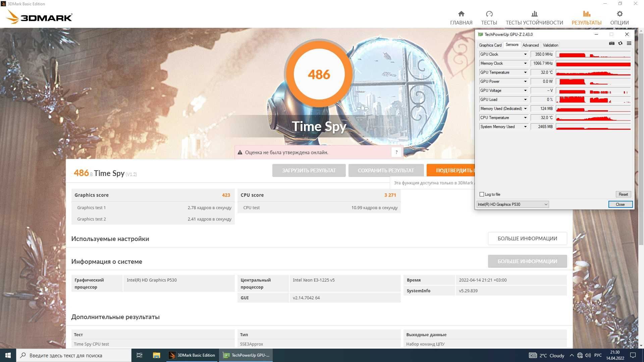Open System Memory Used dropdown
Image resolution: width=644 pixels, height=362 pixels.
[x=525, y=127]
